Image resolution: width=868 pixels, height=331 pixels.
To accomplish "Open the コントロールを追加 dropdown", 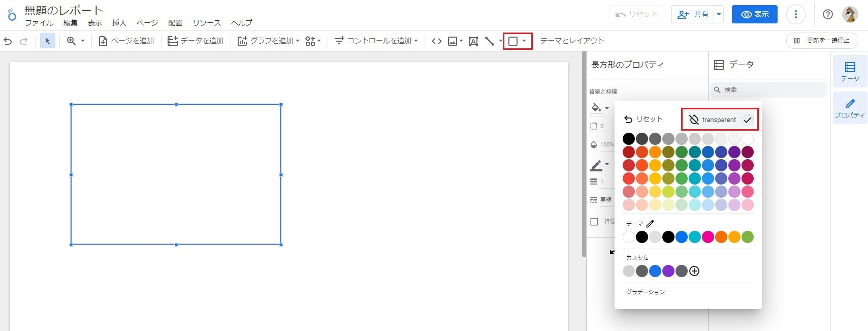I will 376,41.
